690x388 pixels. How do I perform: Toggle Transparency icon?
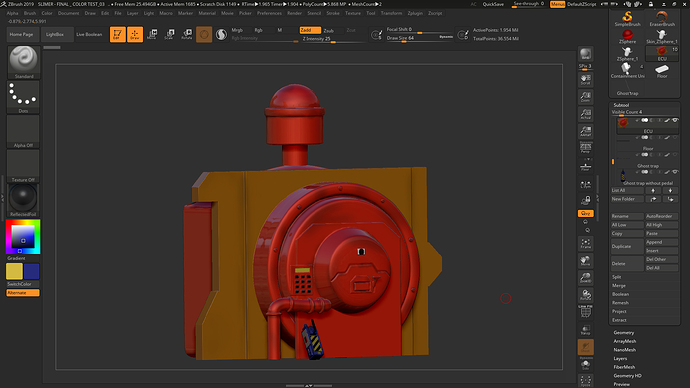pos(585,329)
